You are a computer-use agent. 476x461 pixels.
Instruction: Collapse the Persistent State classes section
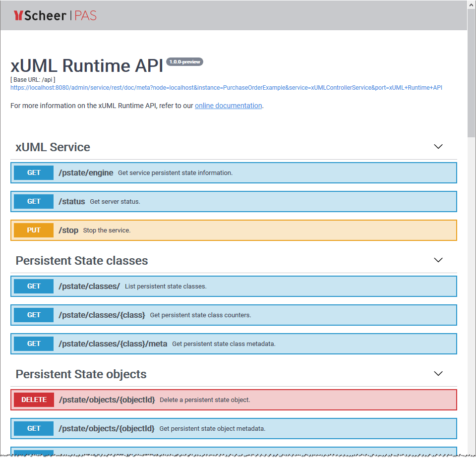click(x=438, y=260)
